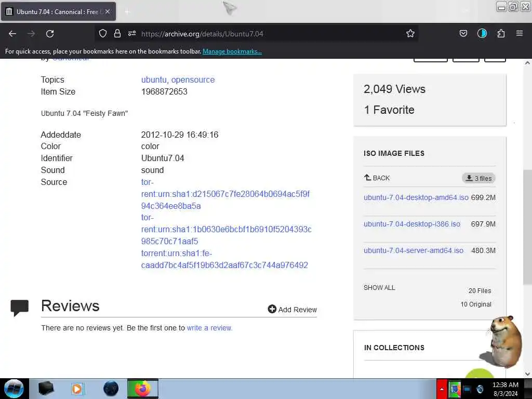Open Manage bookmarks link
This screenshot has width=532, height=399.
click(x=232, y=51)
